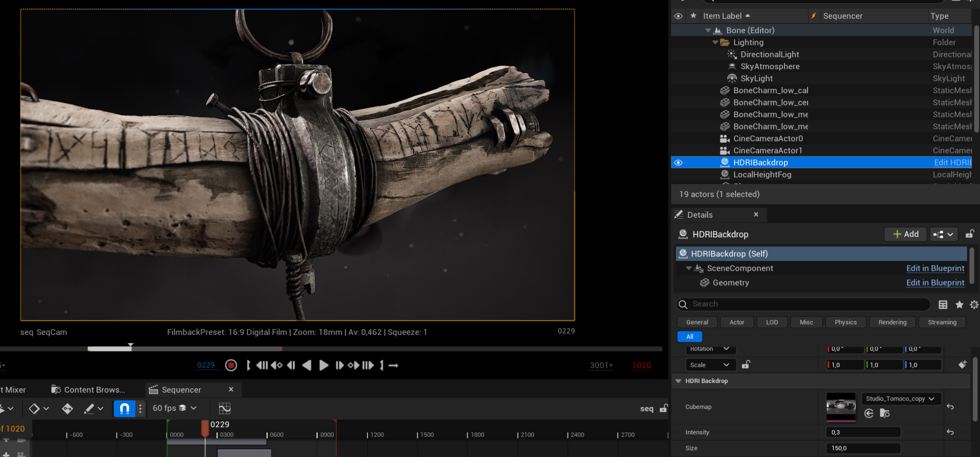This screenshot has width=980, height=457.
Task: Click Edit in Blueprint for SceneComponent
Action: 935,268
